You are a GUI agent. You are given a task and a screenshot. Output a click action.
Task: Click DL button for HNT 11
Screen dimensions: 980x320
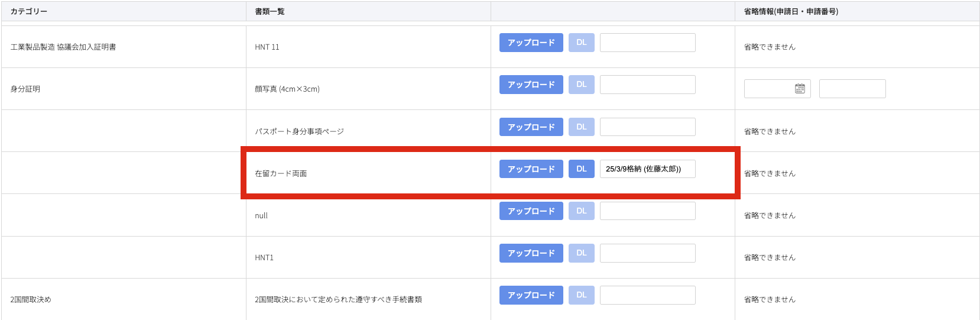pos(581,43)
